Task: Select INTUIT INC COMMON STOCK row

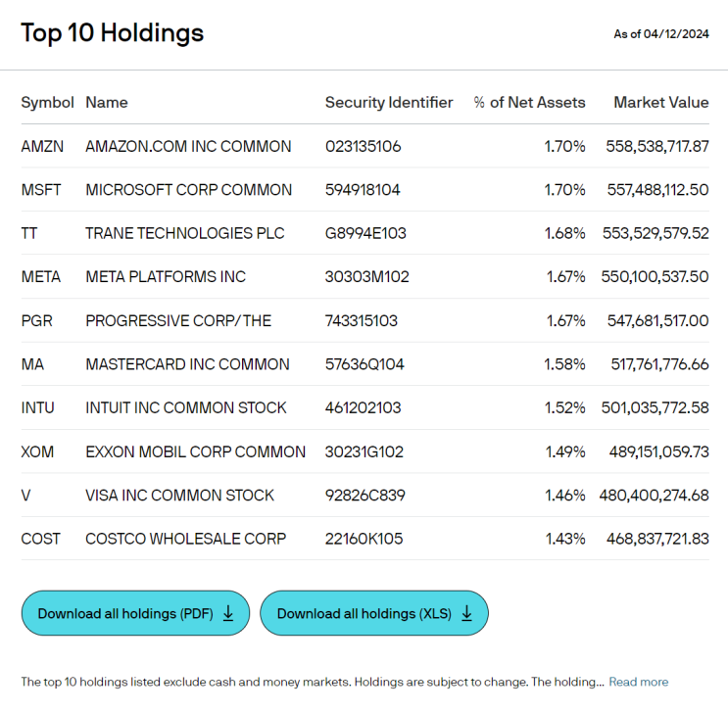Action: [364, 407]
